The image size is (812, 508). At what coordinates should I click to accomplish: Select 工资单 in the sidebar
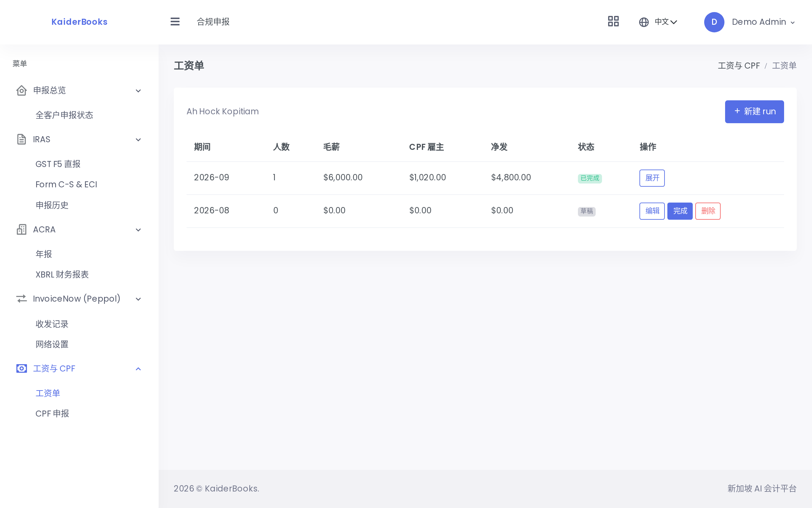[x=48, y=393]
